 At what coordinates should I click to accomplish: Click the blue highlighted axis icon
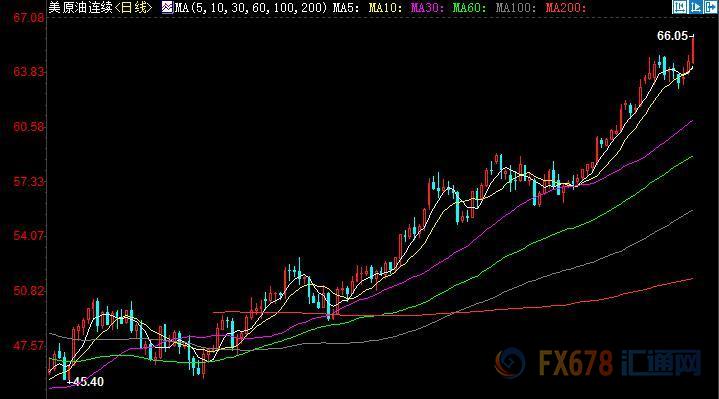tap(696, 6)
